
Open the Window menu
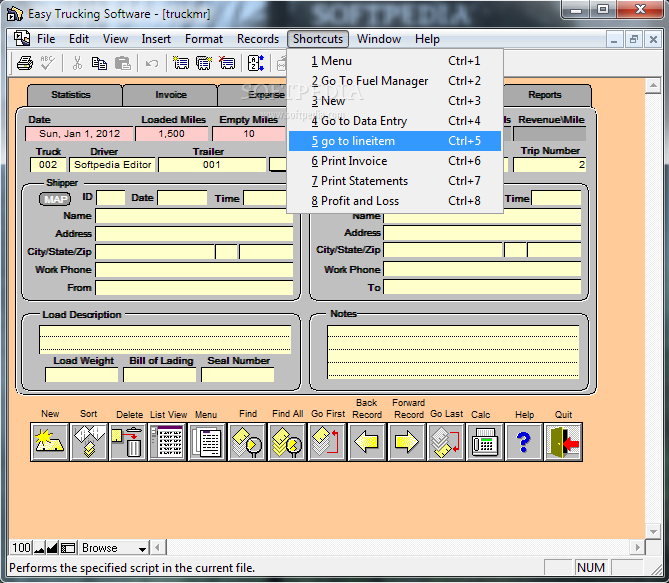(379, 39)
